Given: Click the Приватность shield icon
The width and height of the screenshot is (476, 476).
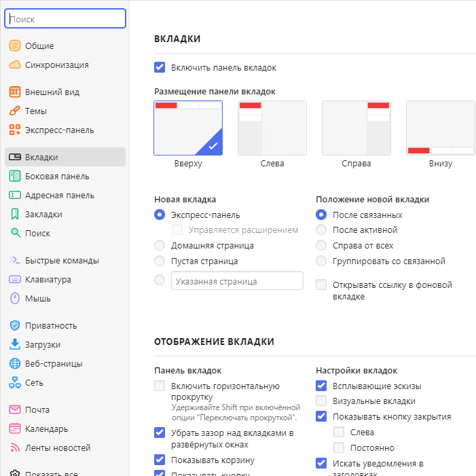Looking at the screenshot, I should 14,326.
